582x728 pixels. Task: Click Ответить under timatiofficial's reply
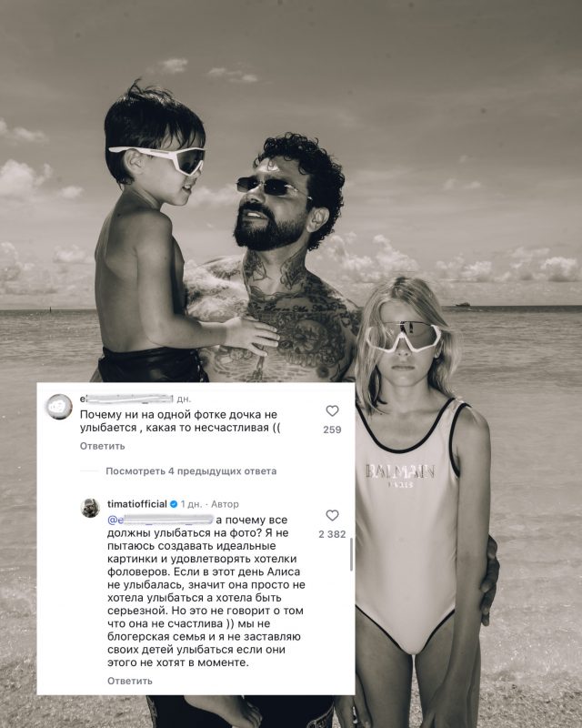tap(130, 681)
